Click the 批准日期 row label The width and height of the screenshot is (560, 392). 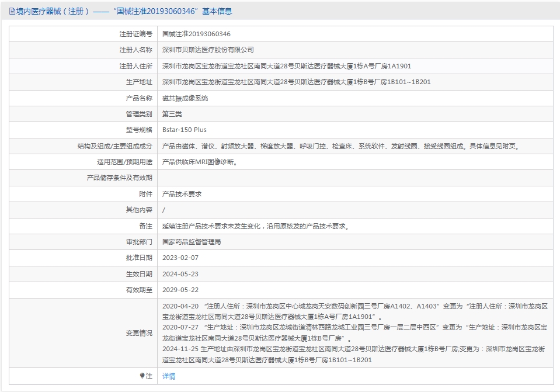point(139,258)
